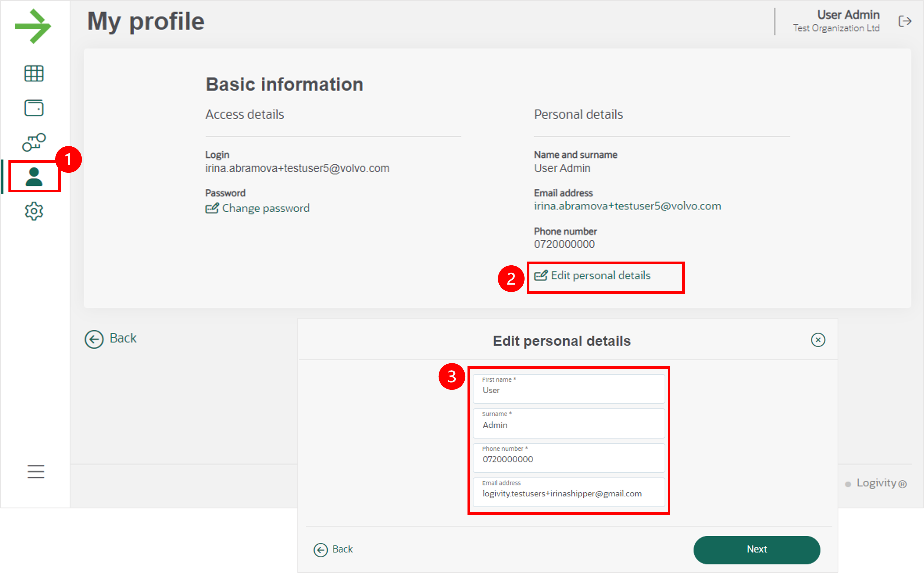
Task: Click the circled arrow icon in dialog Back
Action: click(x=320, y=550)
